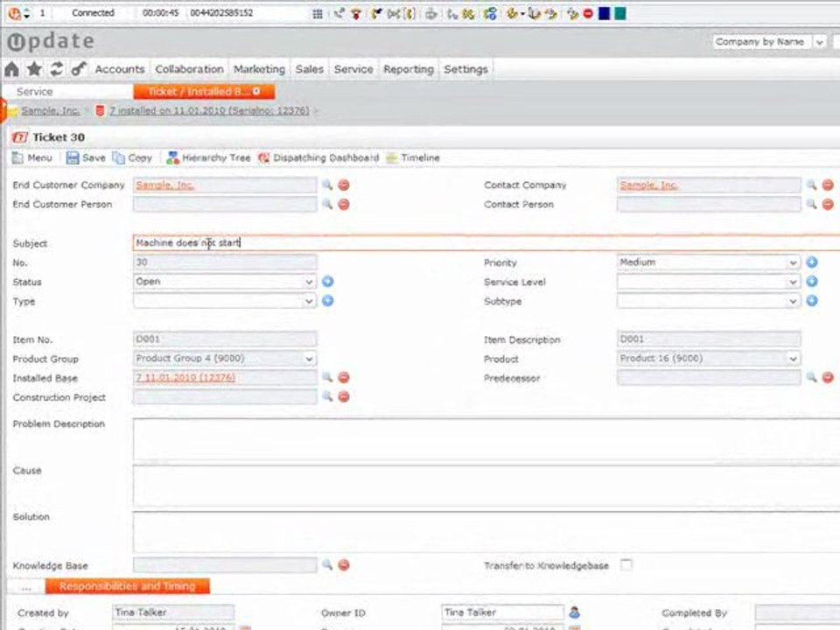Open the Company by Name search dropdown
The image size is (840, 630).
tap(769, 42)
